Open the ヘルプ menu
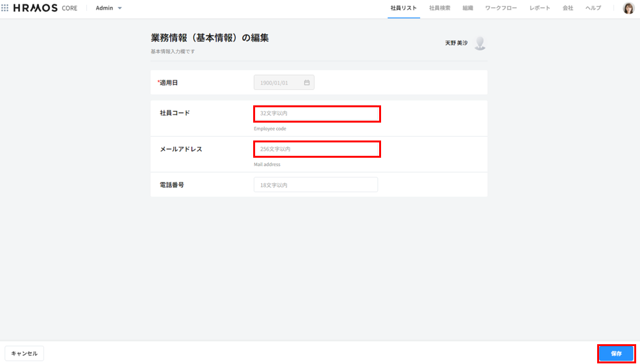Image resolution: width=640 pixels, height=364 pixels. (593, 8)
